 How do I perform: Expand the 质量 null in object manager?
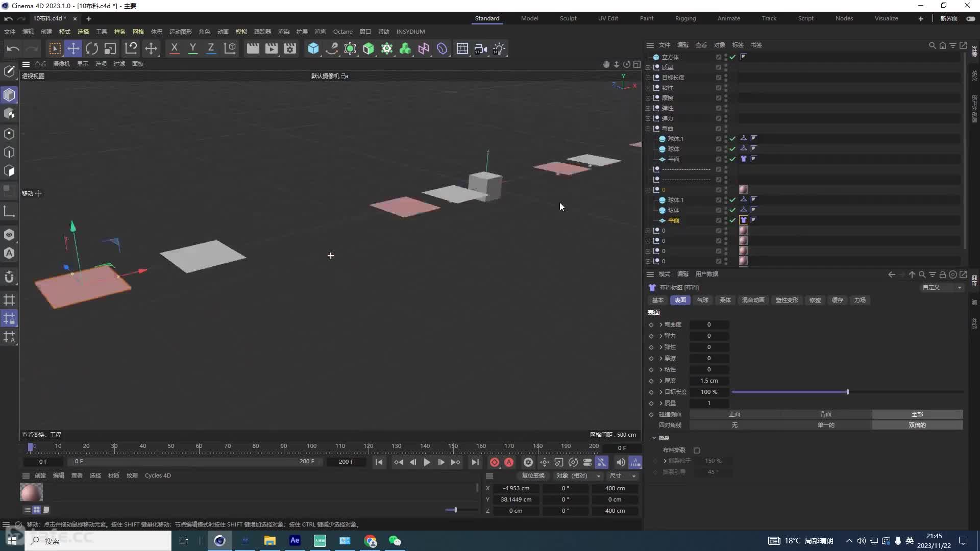coord(648,67)
